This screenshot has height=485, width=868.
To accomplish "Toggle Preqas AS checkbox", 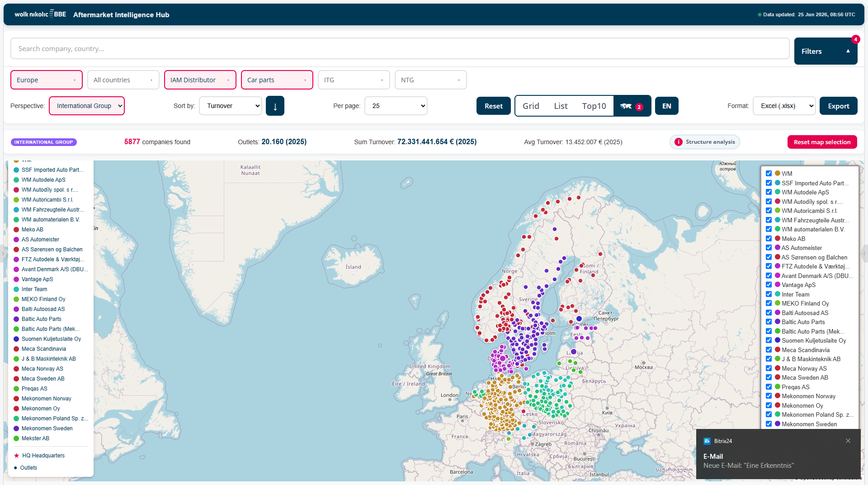I will click(x=769, y=387).
